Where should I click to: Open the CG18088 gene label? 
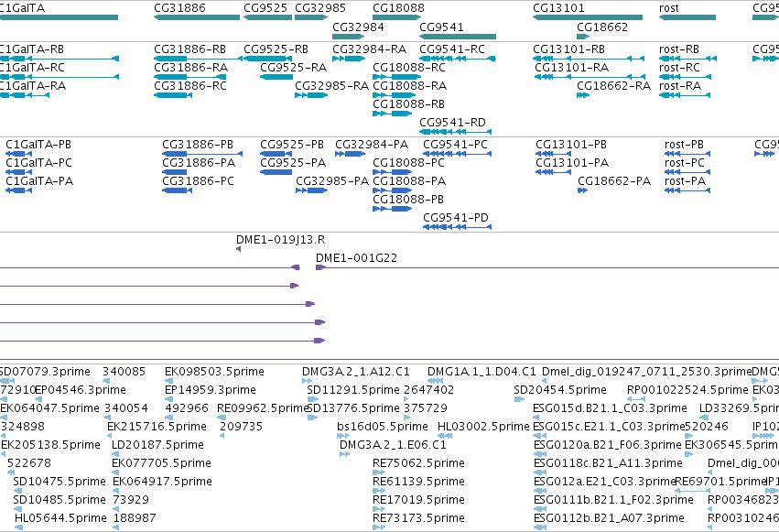398,8
